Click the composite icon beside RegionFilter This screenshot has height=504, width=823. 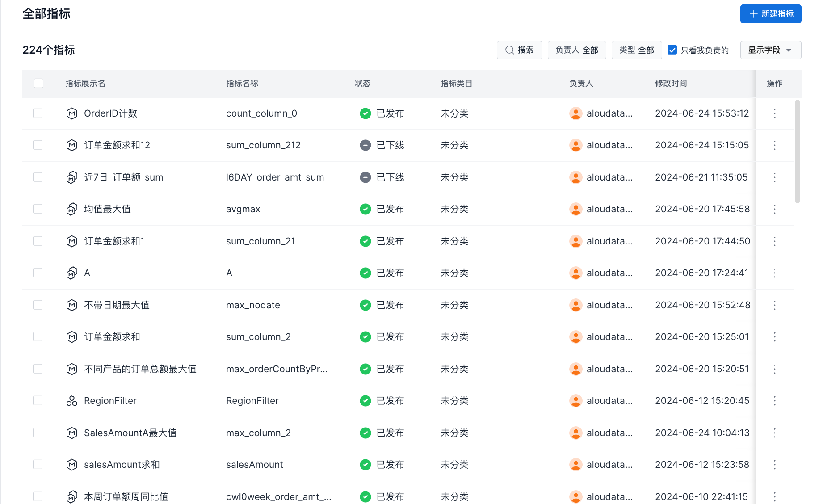71,401
